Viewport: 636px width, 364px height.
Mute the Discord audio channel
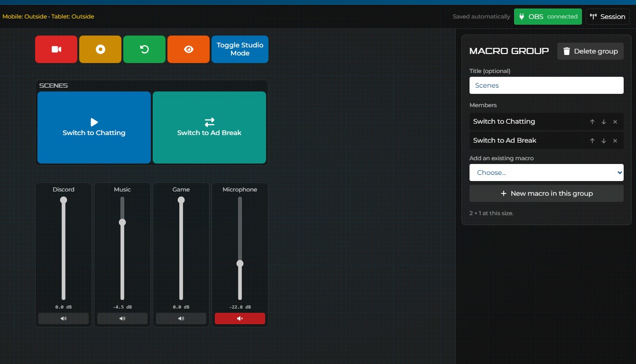pyautogui.click(x=64, y=318)
